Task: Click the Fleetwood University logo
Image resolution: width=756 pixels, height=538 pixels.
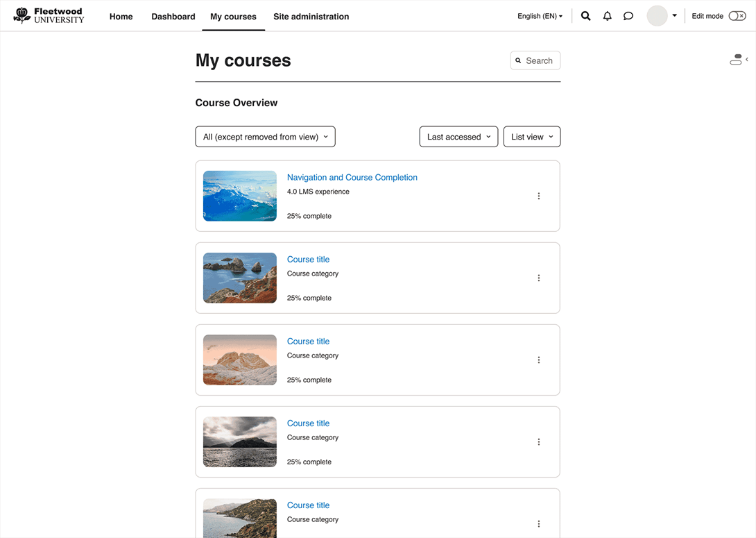Action: (x=49, y=15)
